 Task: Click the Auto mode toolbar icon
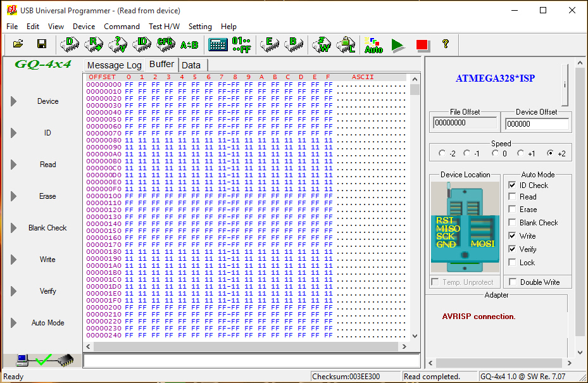373,44
